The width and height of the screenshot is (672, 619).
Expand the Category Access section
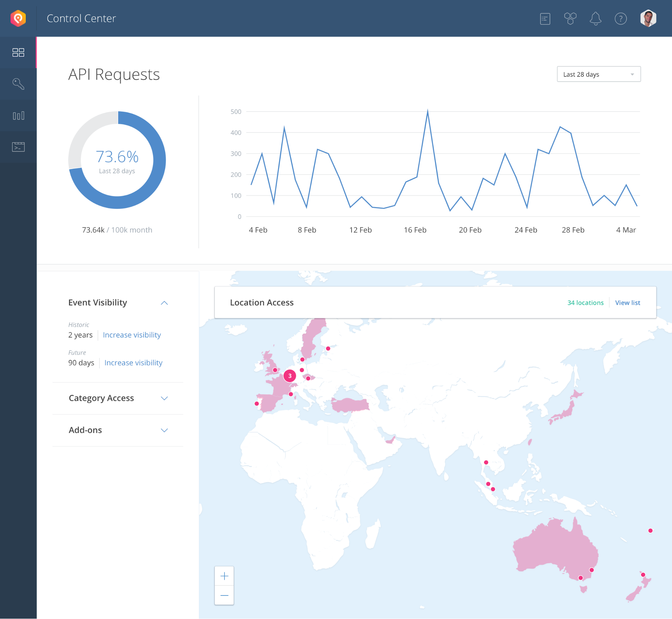tap(164, 398)
